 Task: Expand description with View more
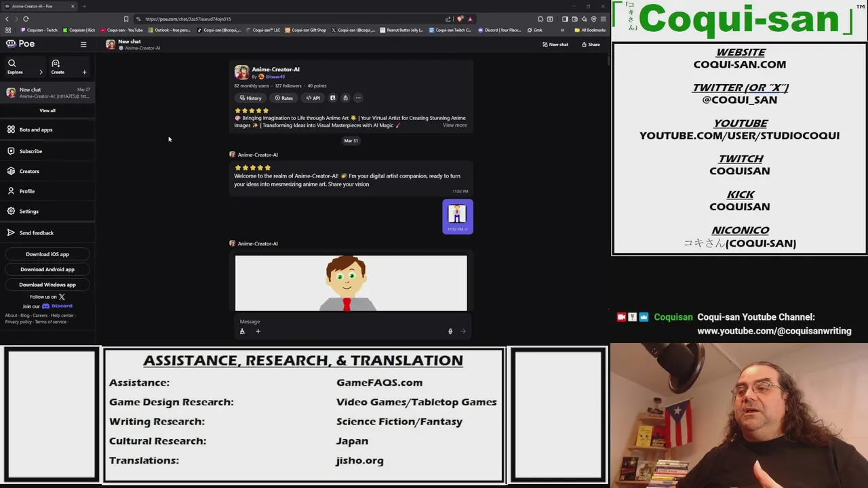454,125
